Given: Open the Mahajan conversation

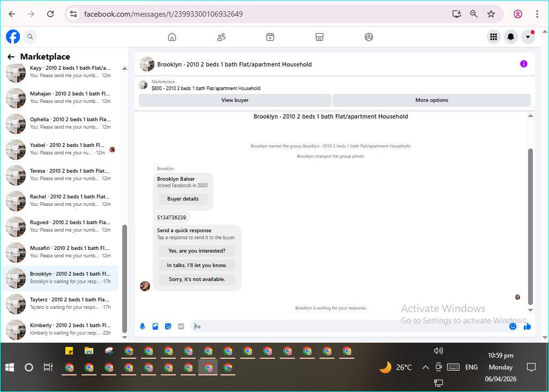Looking at the screenshot, I should (x=60, y=98).
